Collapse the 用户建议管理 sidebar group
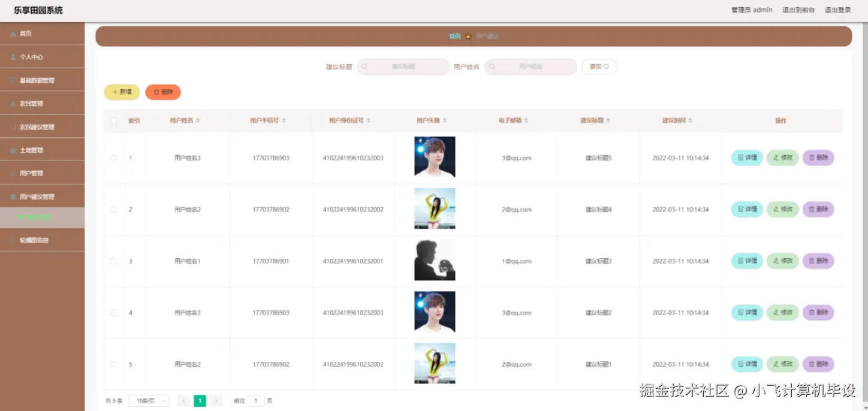Image resolution: width=868 pixels, height=411 pixels. click(x=42, y=197)
